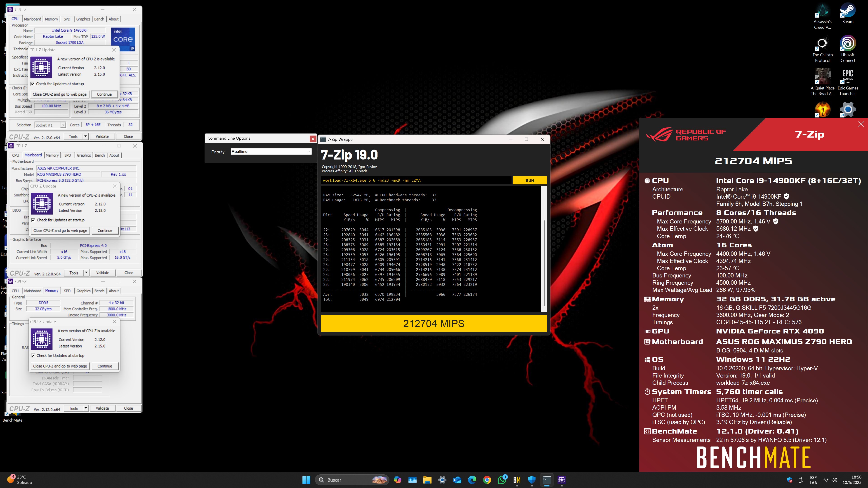
Task: Open SPD tab in Mainboard CPU-Z window
Action: tap(68, 155)
